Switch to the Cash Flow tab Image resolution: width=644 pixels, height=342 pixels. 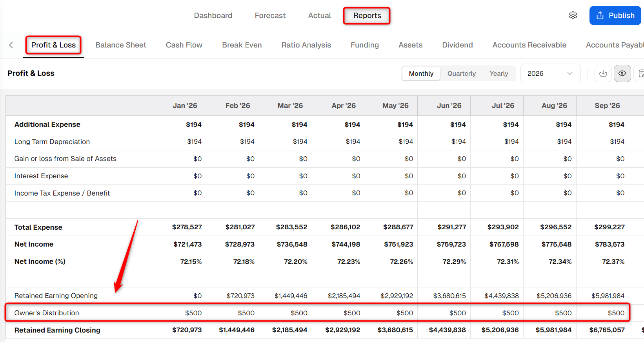pos(184,45)
